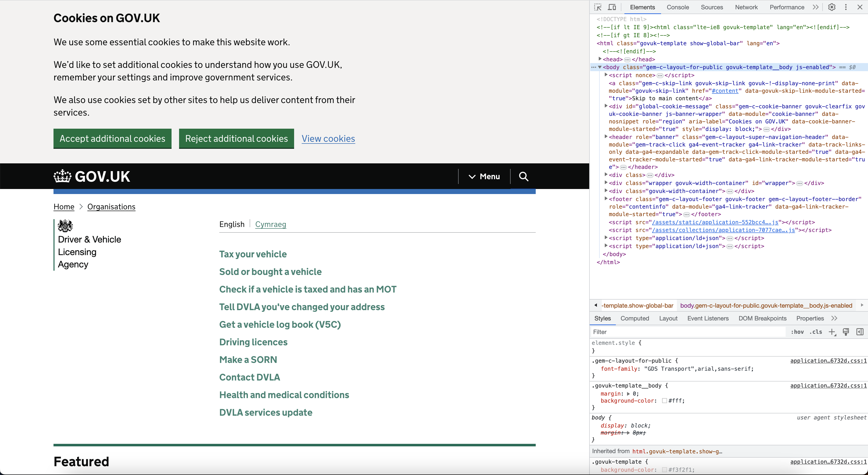The width and height of the screenshot is (868, 475).
Task: Expand the wrapper govuk-width-container div node
Action: point(606,183)
